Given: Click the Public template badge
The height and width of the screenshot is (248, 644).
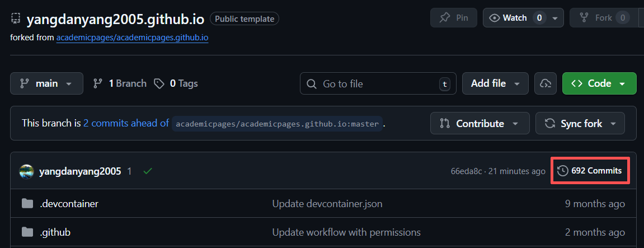Looking at the screenshot, I should click(245, 19).
